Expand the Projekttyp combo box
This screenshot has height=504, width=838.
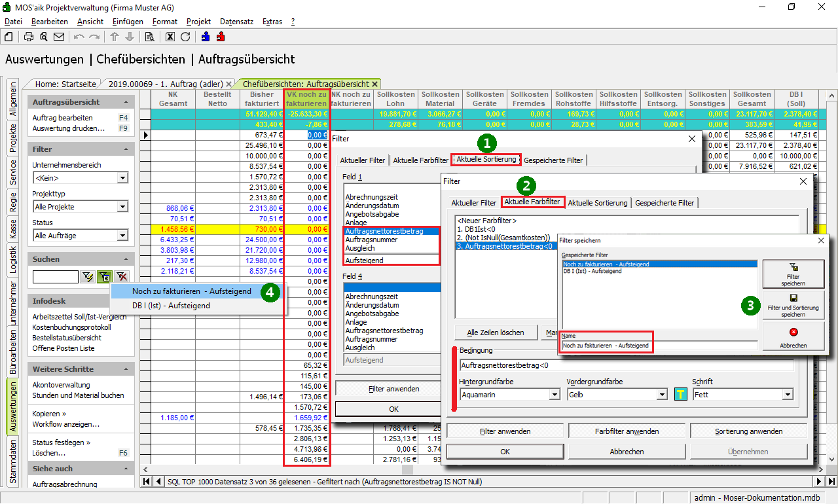click(122, 207)
